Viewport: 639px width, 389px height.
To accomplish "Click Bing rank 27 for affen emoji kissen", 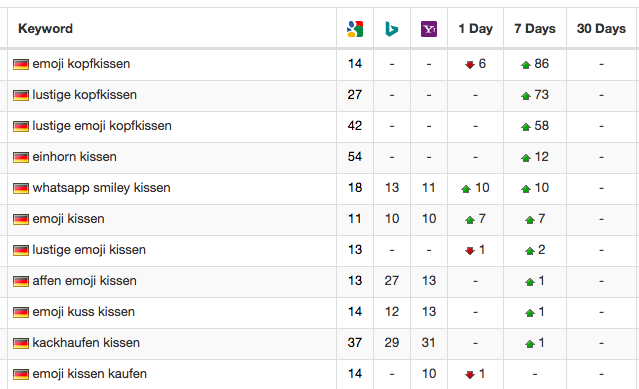I will (392, 281).
